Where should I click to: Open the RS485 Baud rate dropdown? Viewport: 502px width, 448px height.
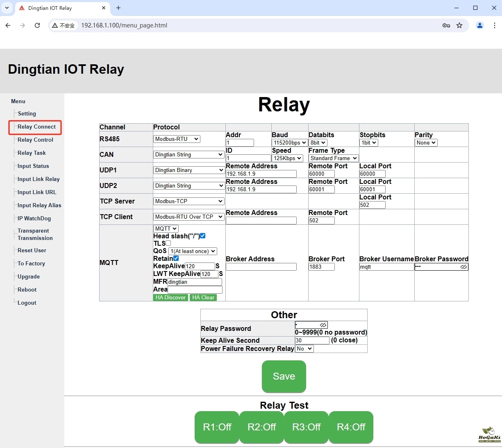289,143
